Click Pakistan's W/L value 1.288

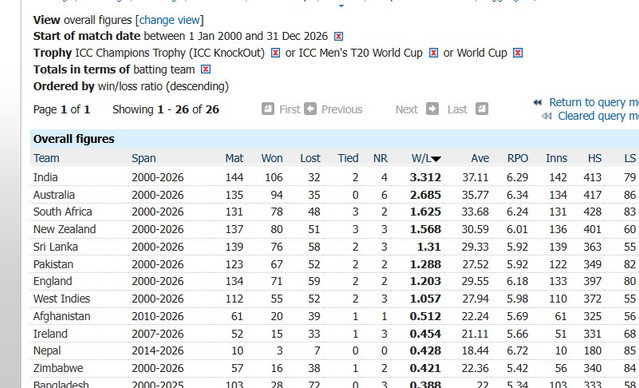coord(425,265)
